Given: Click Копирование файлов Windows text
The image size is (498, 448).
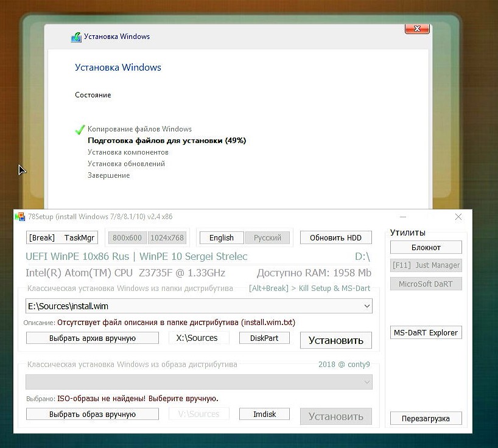Looking at the screenshot, I should click(x=139, y=129).
